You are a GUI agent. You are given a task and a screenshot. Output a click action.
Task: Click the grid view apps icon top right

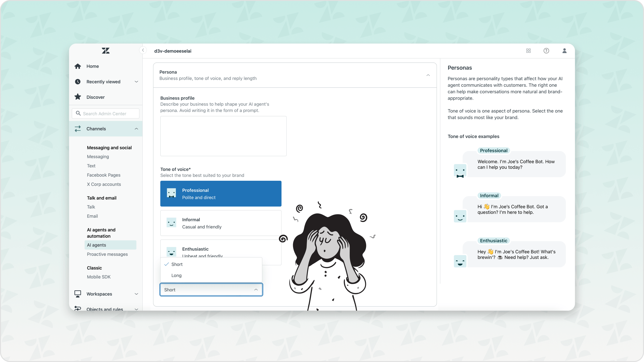pos(529,50)
